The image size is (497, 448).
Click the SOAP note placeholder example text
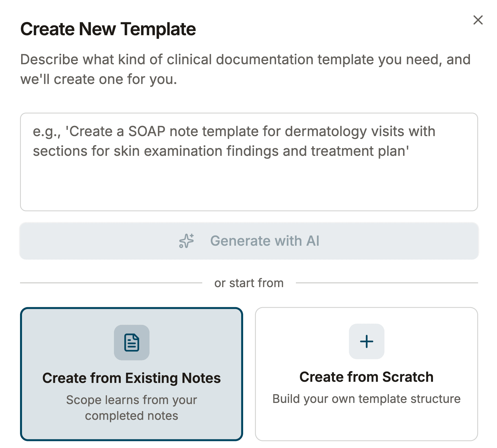[234, 141]
